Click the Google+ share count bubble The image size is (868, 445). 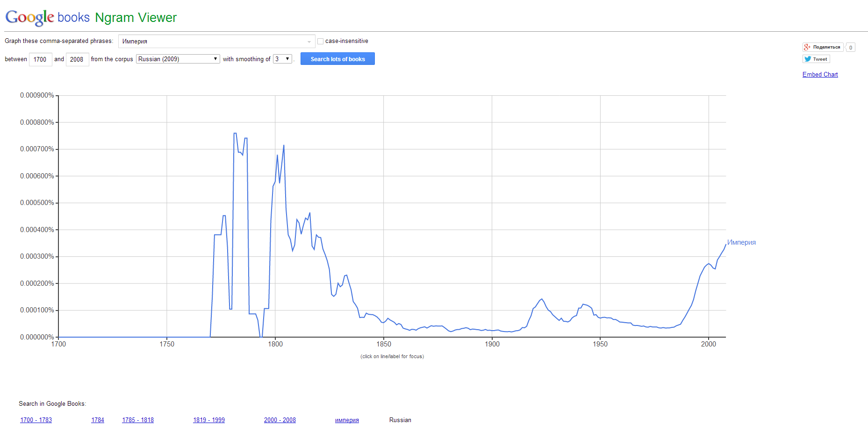[851, 48]
